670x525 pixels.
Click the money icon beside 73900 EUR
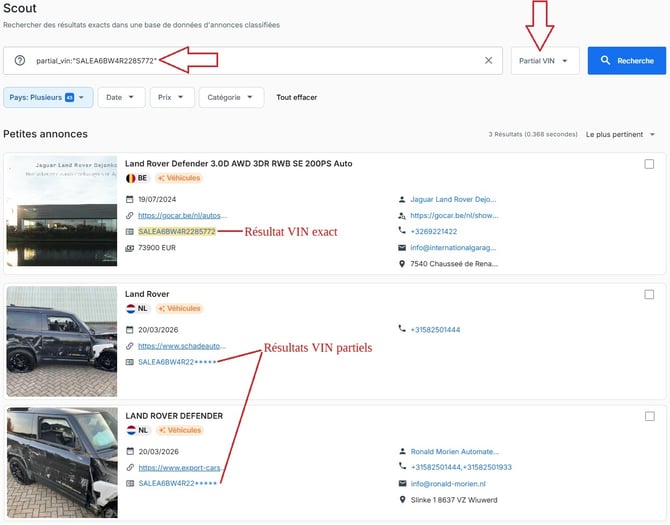click(x=129, y=248)
